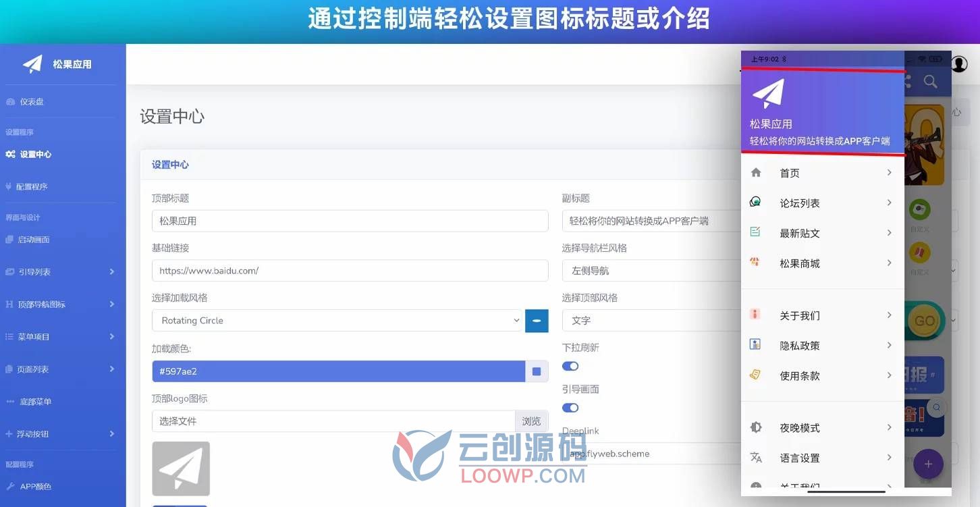Tap the chevron on the 首页 row
Image resolution: width=980 pixels, height=507 pixels.
coord(890,173)
